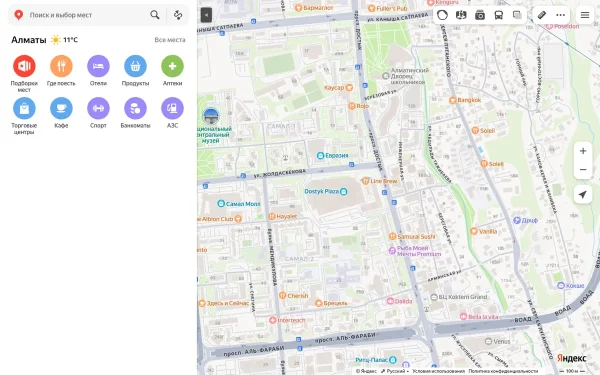
Task: Zoom out with the minus button
Action: [x=583, y=170]
